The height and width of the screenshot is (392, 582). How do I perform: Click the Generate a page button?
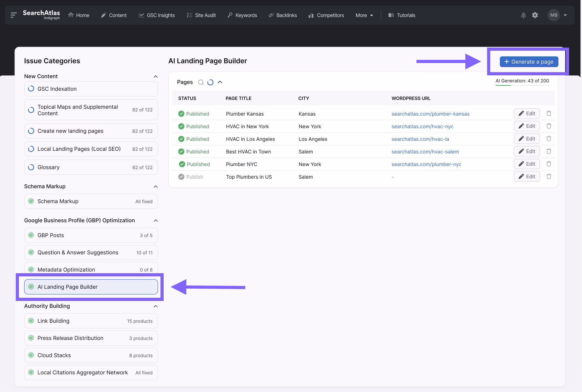tap(529, 62)
